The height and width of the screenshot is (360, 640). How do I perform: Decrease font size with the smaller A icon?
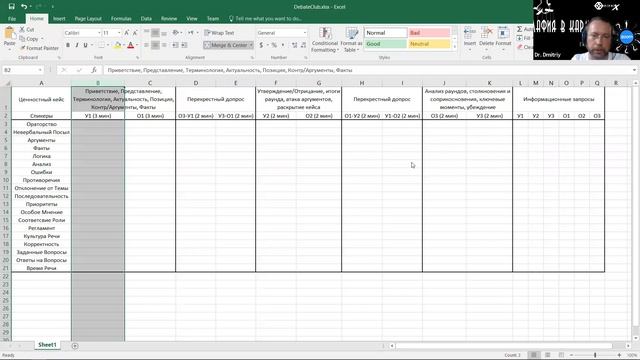[135, 33]
